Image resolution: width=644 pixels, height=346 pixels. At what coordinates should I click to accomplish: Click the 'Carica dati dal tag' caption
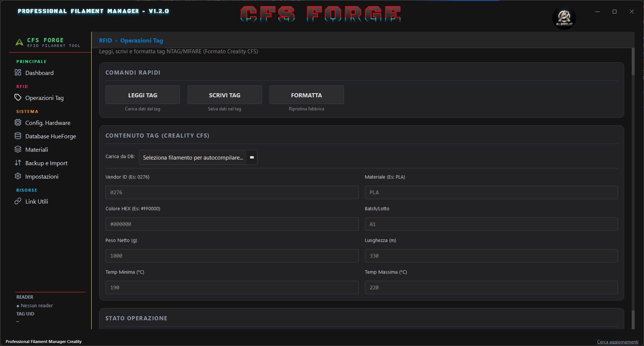[x=143, y=109]
